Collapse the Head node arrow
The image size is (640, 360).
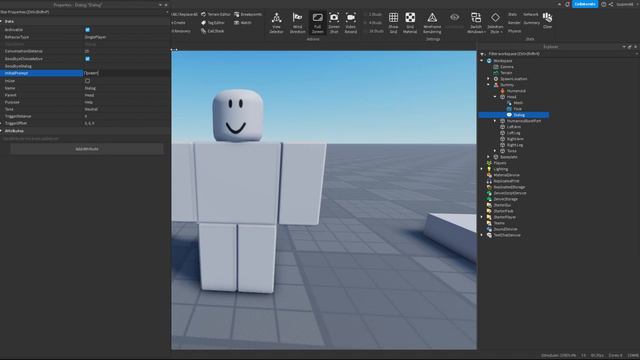(x=495, y=97)
